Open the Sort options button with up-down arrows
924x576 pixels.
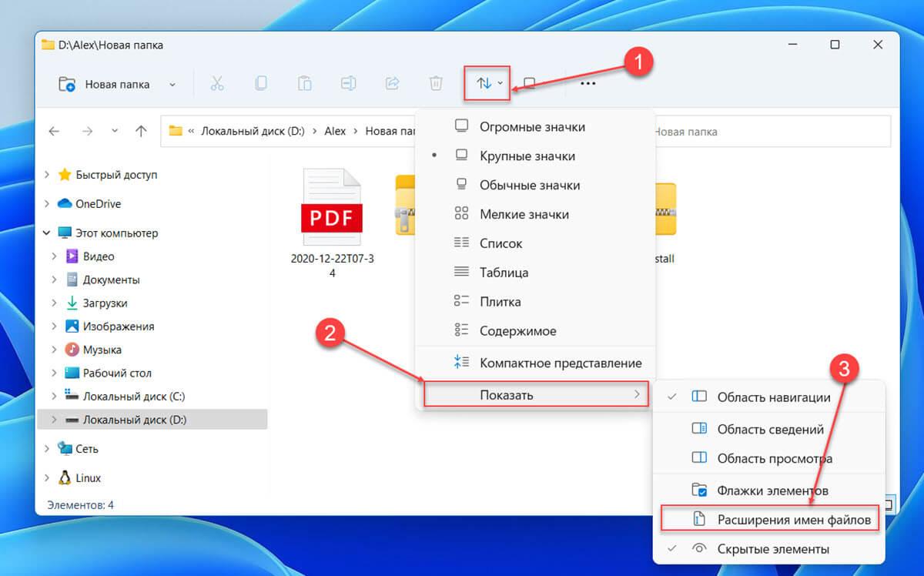tap(488, 84)
